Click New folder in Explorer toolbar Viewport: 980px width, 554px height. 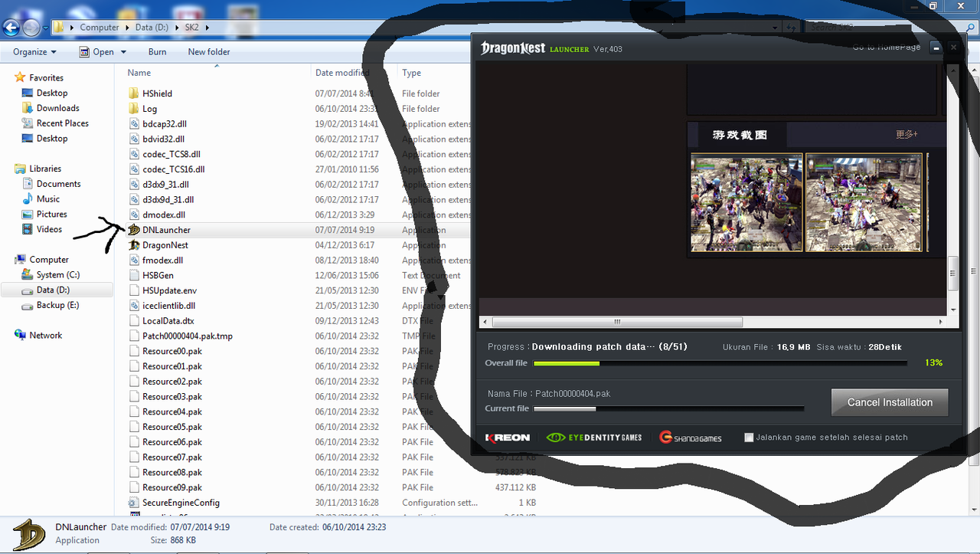click(x=209, y=52)
